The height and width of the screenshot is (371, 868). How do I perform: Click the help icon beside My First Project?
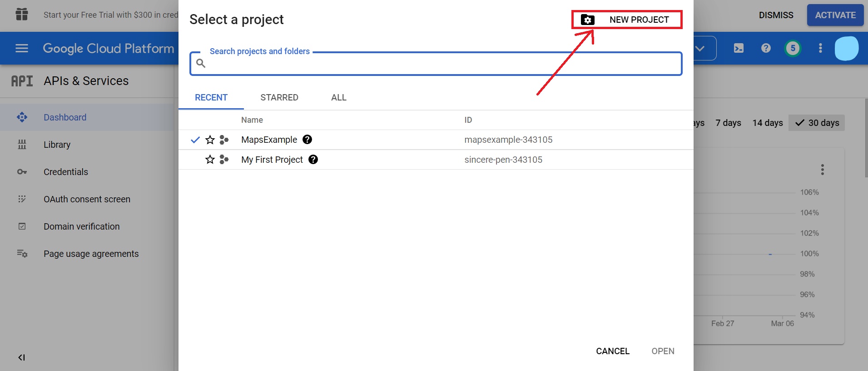click(313, 160)
